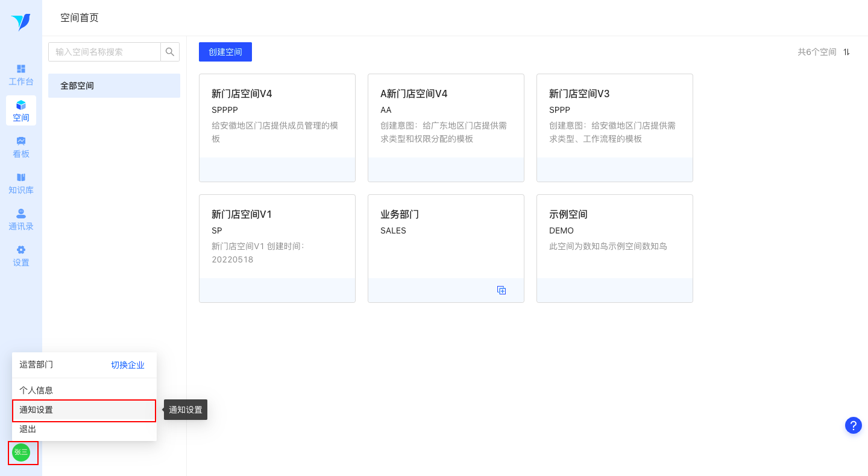Screen dimensions: 868x476
Task: Open the 示例空间 DEMO card
Action: [614, 235]
